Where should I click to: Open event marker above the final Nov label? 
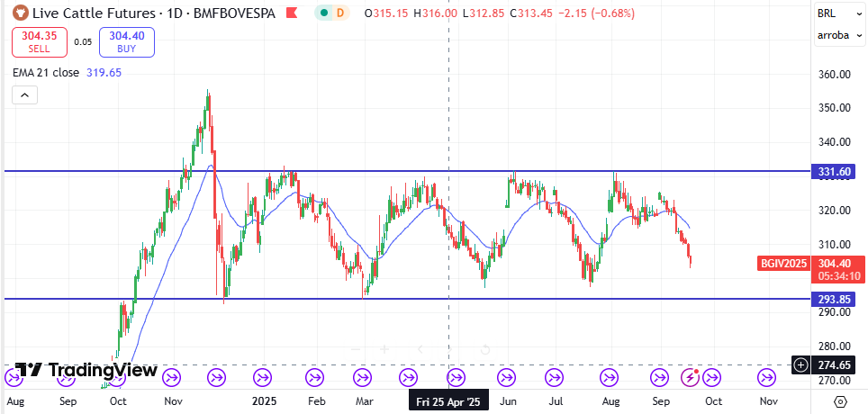(766, 379)
